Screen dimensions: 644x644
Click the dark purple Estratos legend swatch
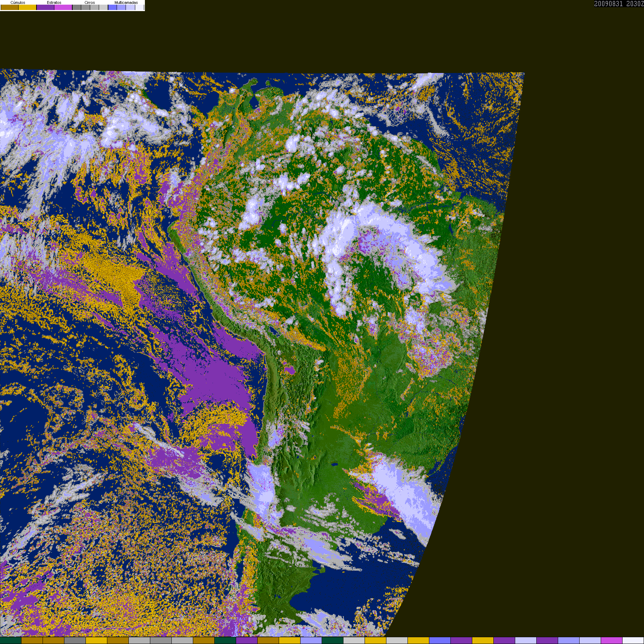(x=45, y=7)
